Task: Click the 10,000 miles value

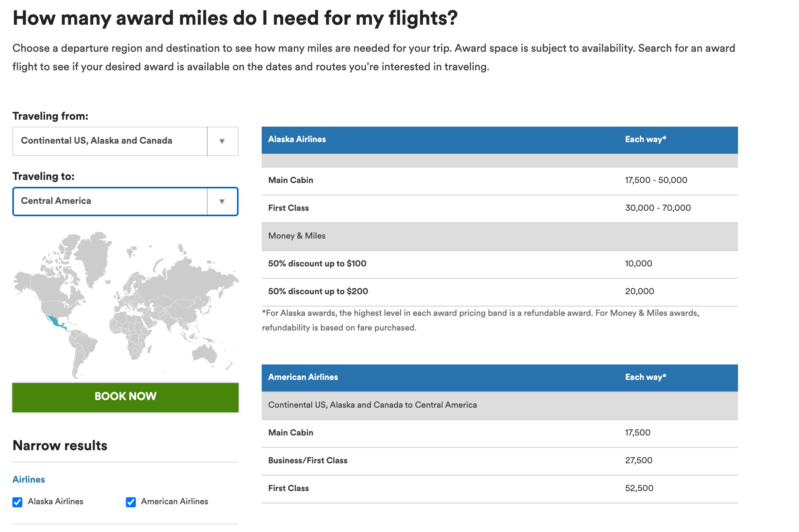Action: pos(638,264)
